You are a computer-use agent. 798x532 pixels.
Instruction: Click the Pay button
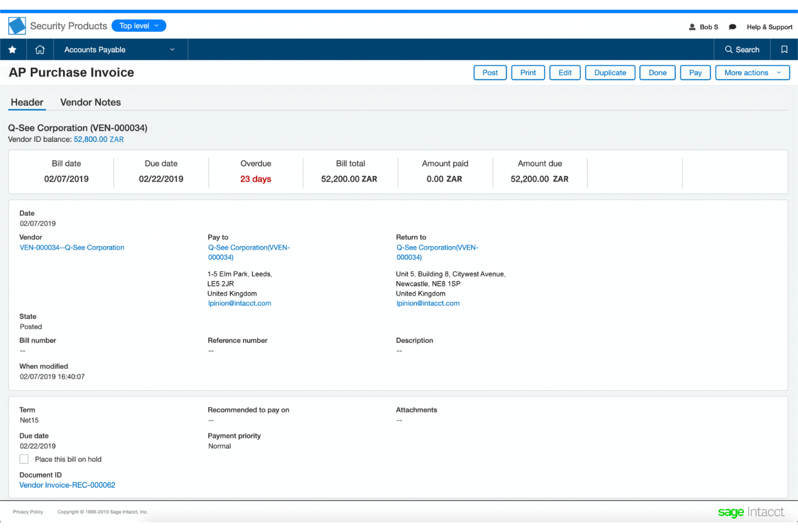[695, 72]
